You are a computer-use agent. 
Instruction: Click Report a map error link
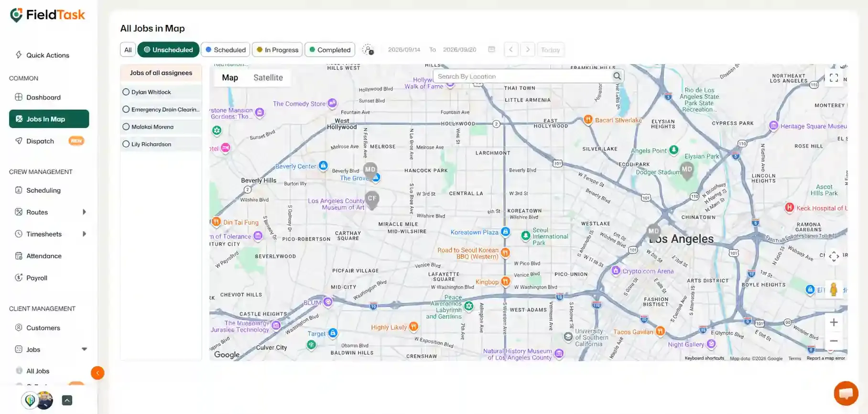(x=825, y=358)
